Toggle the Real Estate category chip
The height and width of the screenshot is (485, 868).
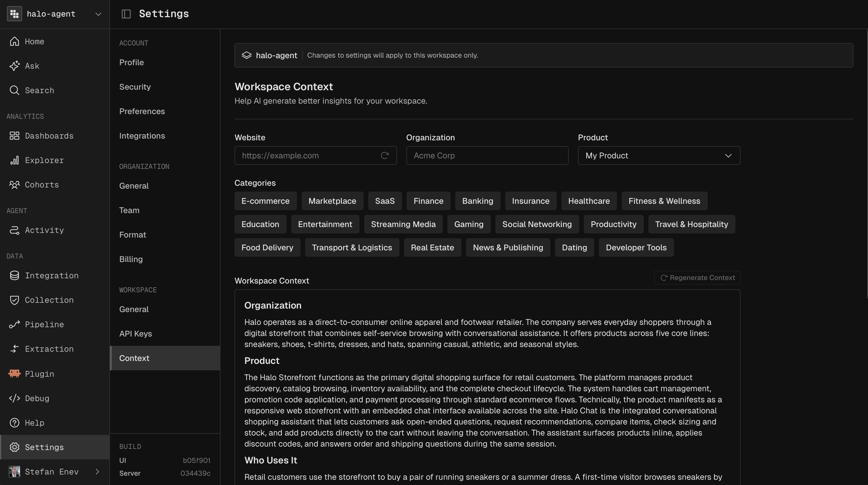click(432, 247)
